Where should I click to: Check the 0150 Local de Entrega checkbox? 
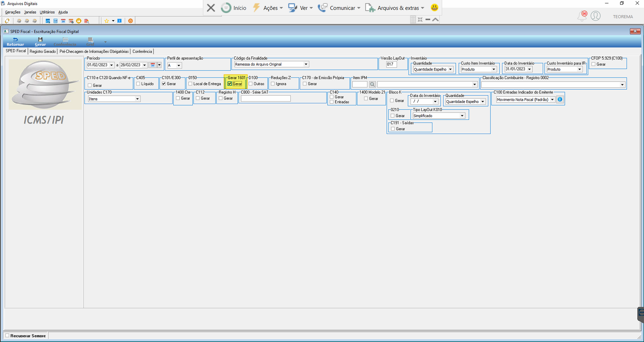[x=190, y=84]
